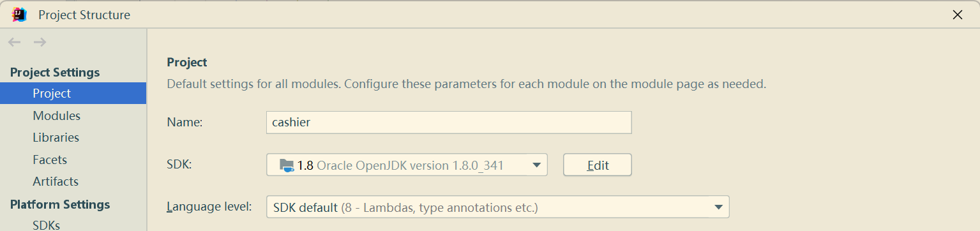Go back with the left arrow
Viewport: 980px width, 231px height.
click(x=15, y=42)
